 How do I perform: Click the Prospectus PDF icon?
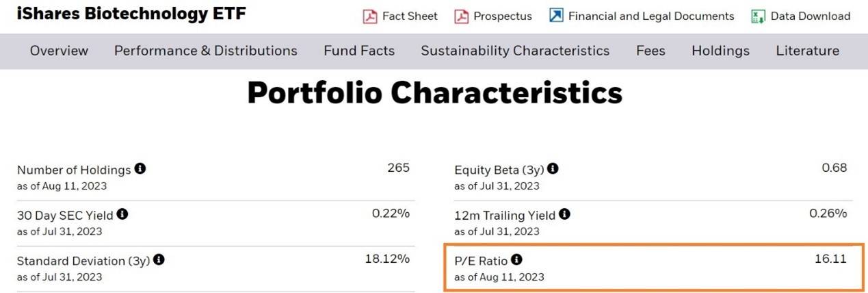coord(462,16)
